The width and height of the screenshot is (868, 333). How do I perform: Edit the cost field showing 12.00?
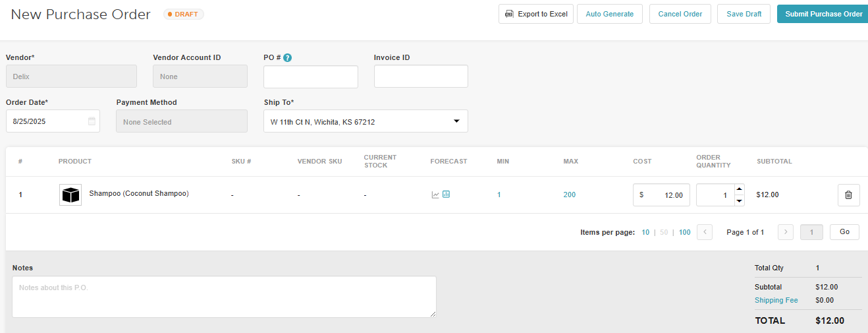coord(661,195)
